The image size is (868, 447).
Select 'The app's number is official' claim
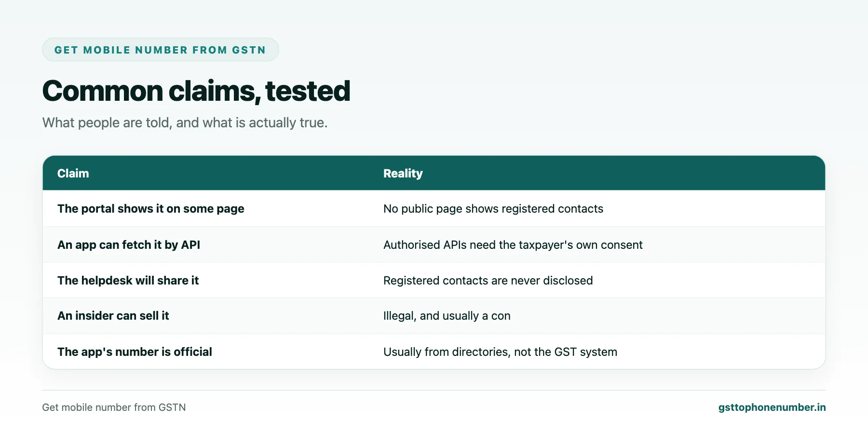point(135,352)
